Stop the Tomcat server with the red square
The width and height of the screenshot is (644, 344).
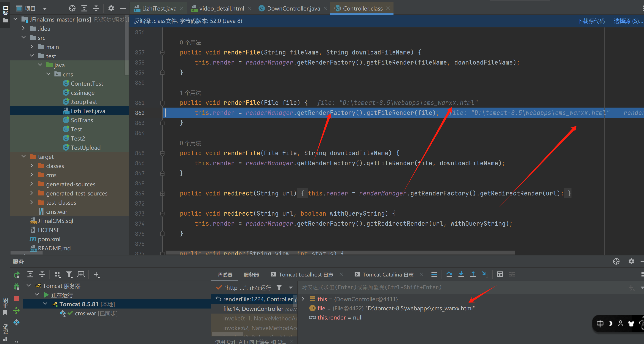(16, 298)
